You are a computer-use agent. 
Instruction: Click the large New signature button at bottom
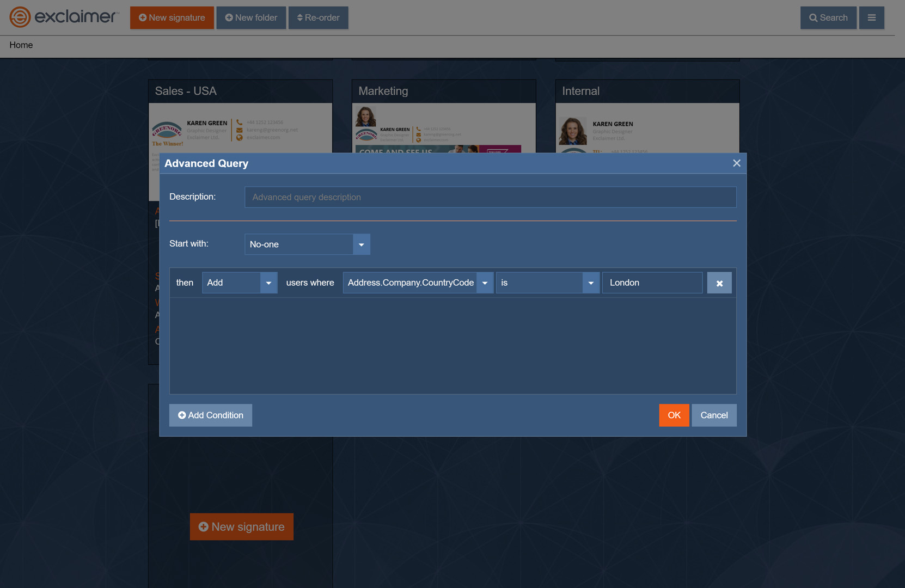point(242,527)
